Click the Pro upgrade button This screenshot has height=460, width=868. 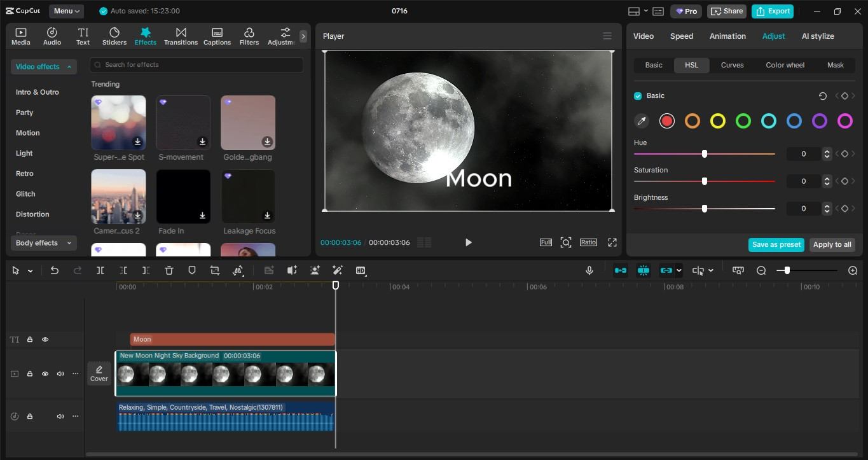(686, 11)
